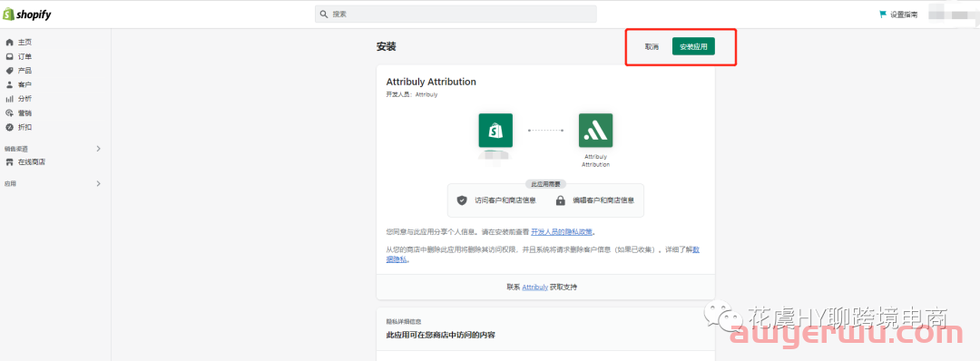The image size is (980, 361).
Task: Open 营销 in sidebar
Action: tap(24, 113)
